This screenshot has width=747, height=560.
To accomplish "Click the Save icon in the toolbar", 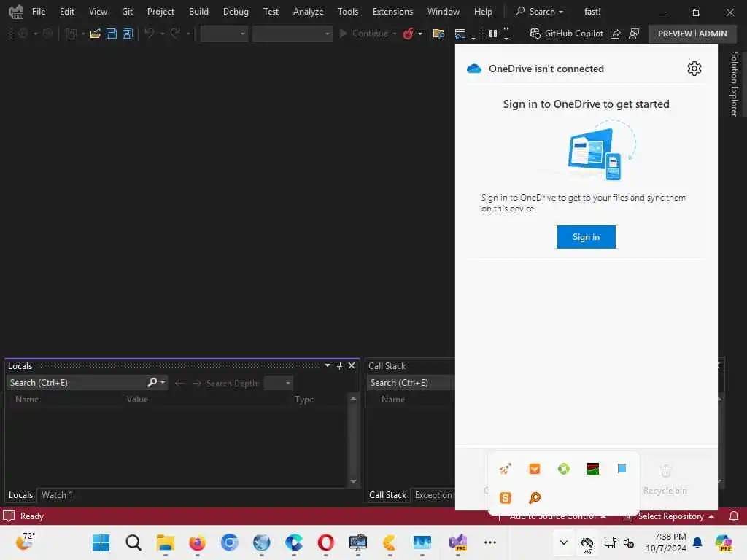I will pyautogui.click(x=112, y=34).
